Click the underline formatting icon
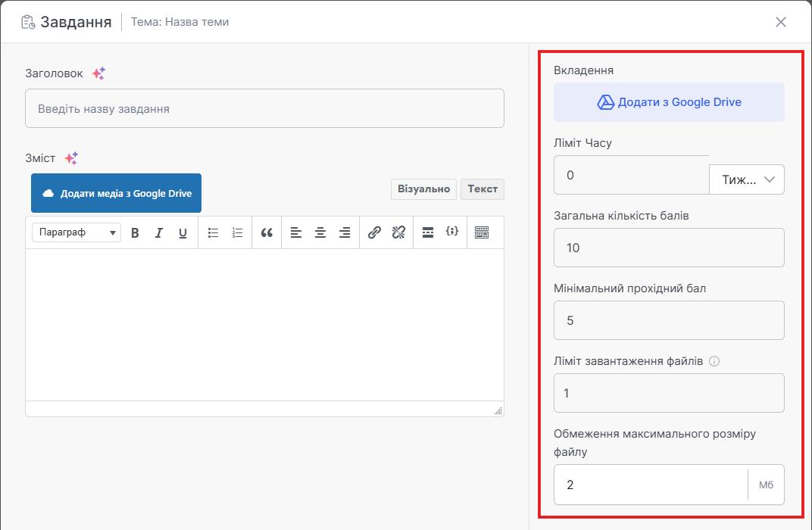This screenshot has height=530, width=812. (183, 233)
